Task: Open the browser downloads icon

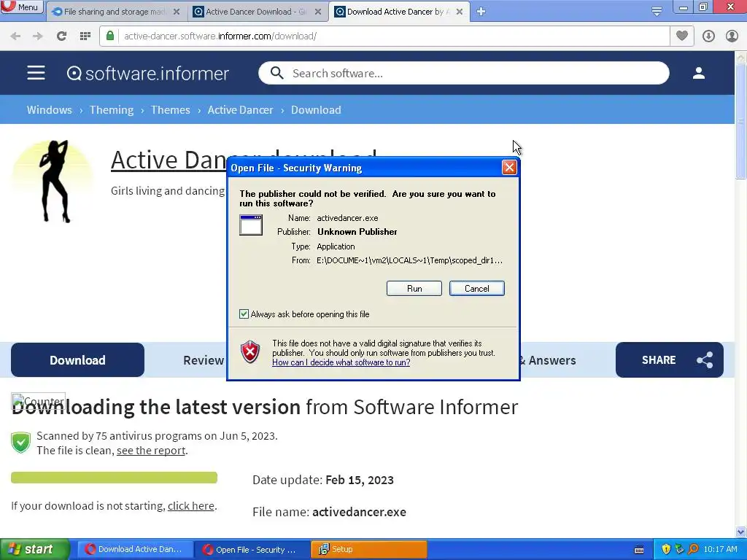Action: coord(708,36)
